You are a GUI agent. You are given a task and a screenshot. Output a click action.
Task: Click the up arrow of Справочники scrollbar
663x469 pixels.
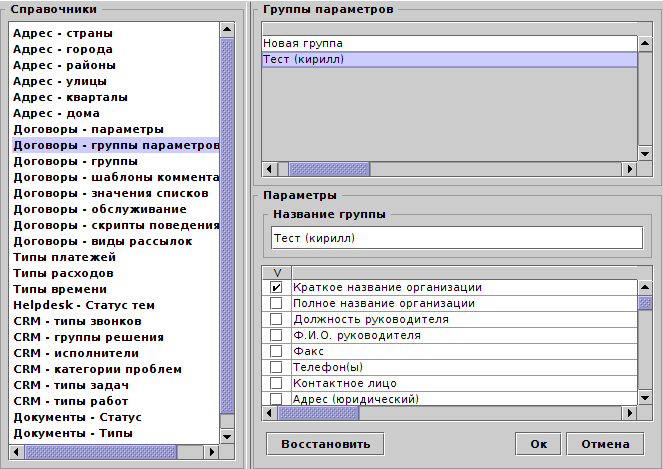227,30
